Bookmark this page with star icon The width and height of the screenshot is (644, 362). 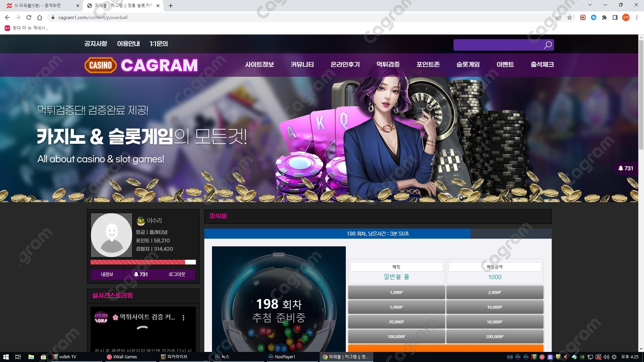pyautogui.click(x=570, y=17)
